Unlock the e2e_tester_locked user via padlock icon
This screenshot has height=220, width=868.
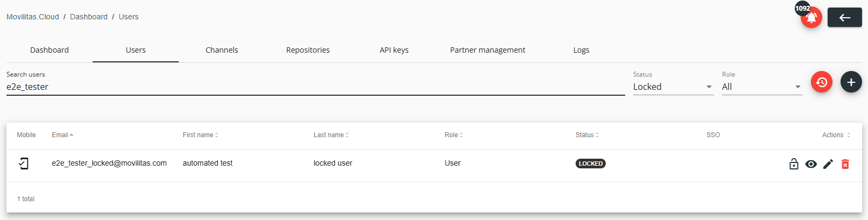pos(794,164)
